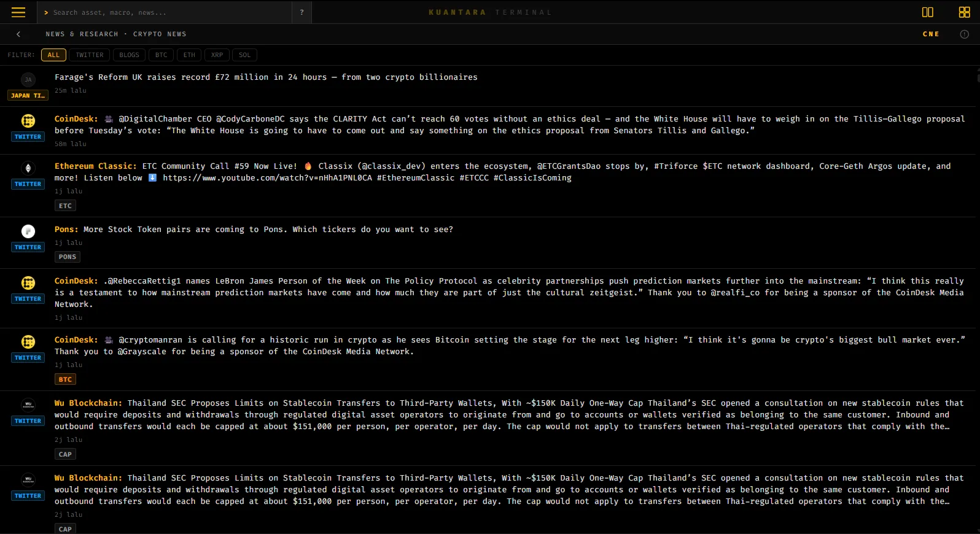Click "1j lalu" timestamp under Pons post

tap(68, 243)
